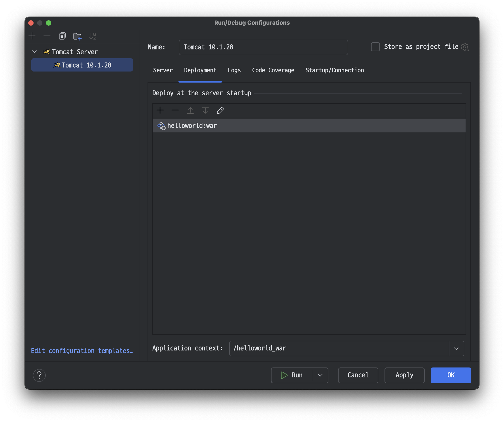The image size is (504, 422).
Task: Edit the selected deployment artifact
Action: coord(220,110)
